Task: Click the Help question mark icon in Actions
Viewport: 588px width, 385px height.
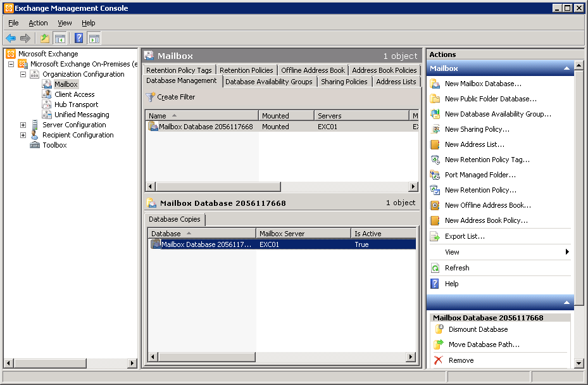Action: [x=435, y=284]
